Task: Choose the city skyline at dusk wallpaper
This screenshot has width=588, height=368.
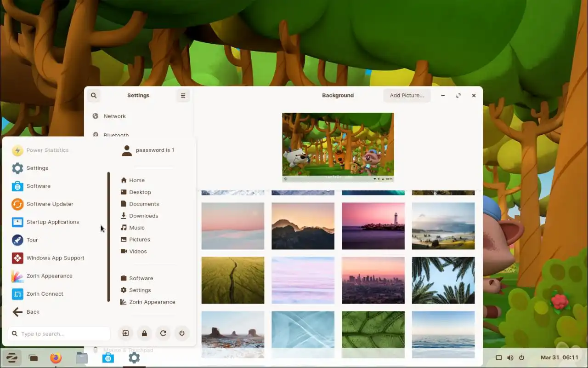Action: (373, 280)
